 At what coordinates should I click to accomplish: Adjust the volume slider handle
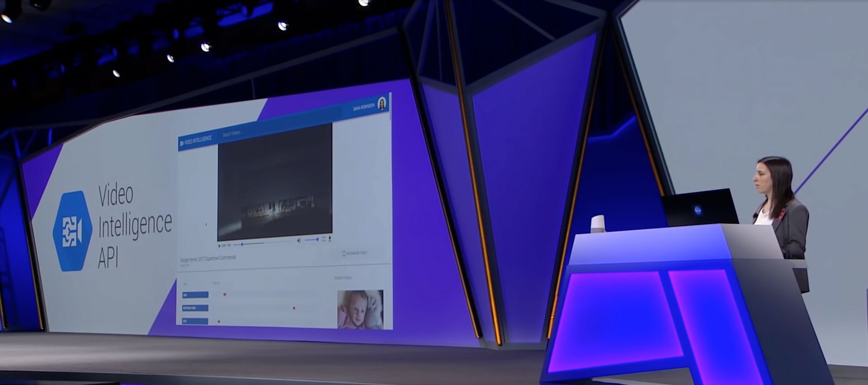coord(317,239)
